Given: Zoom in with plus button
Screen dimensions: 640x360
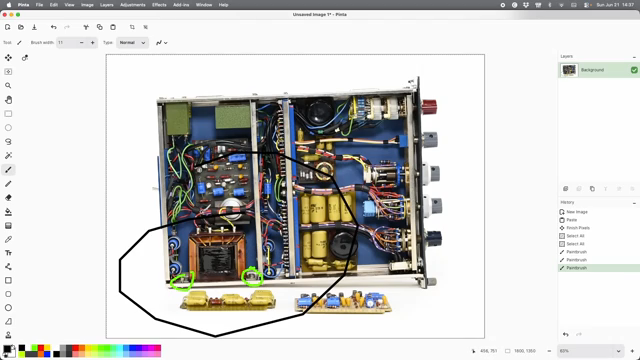Looking at the screenshot, I should [632, 351].
